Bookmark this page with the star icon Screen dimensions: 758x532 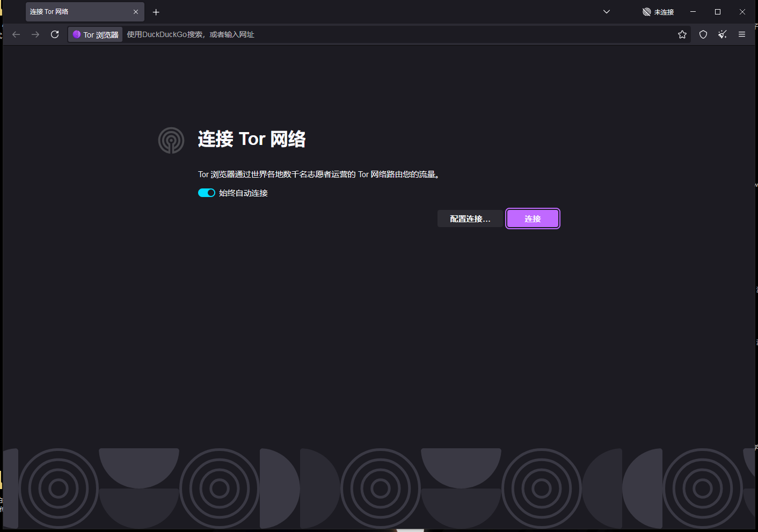tap(682, 34)
